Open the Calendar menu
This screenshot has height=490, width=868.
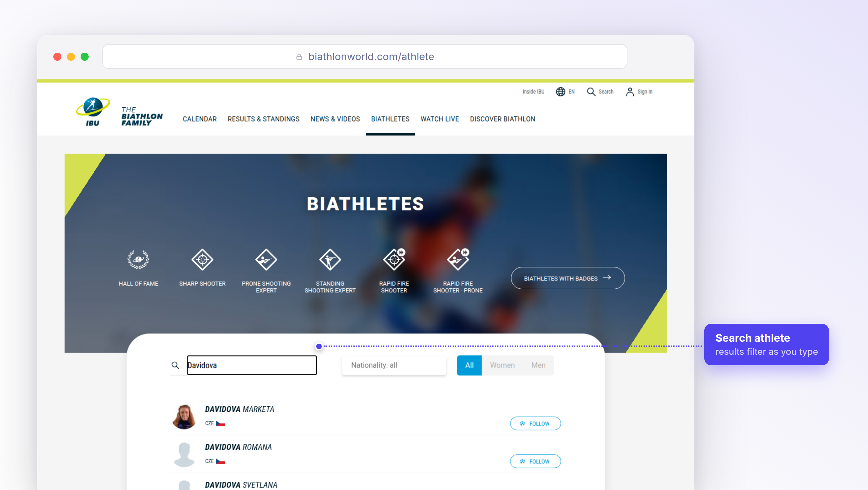[199, 119]
